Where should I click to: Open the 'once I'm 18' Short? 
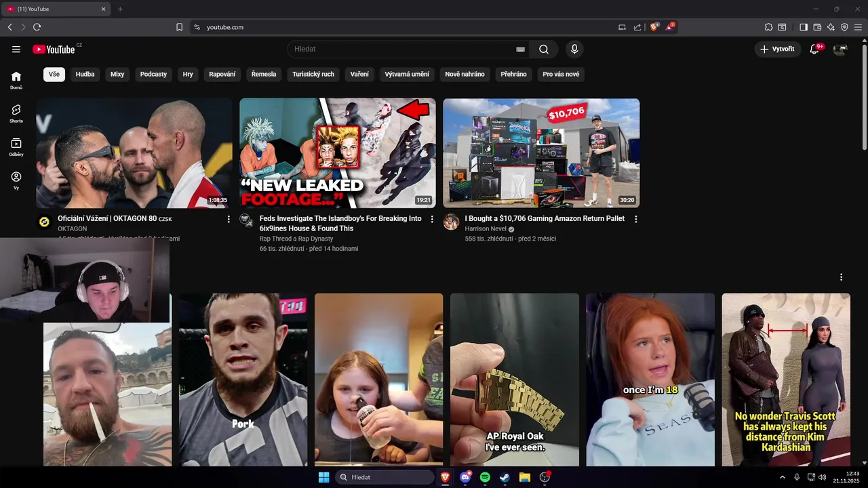point(650,380)
